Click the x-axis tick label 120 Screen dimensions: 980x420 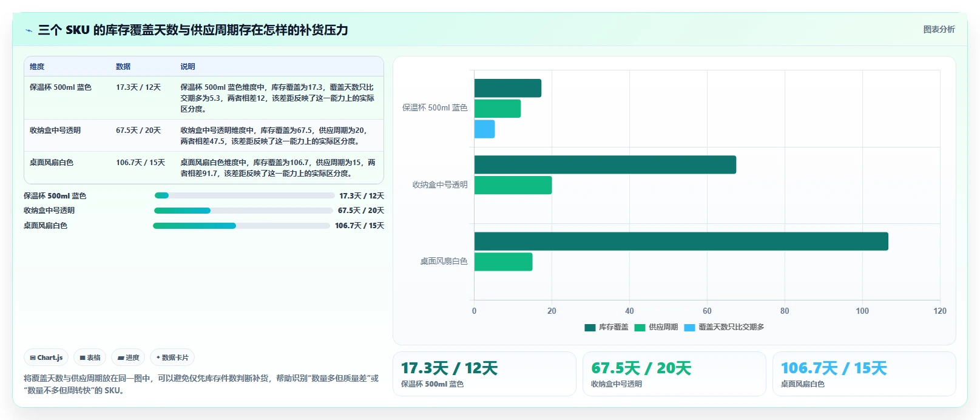pos(940,311)
